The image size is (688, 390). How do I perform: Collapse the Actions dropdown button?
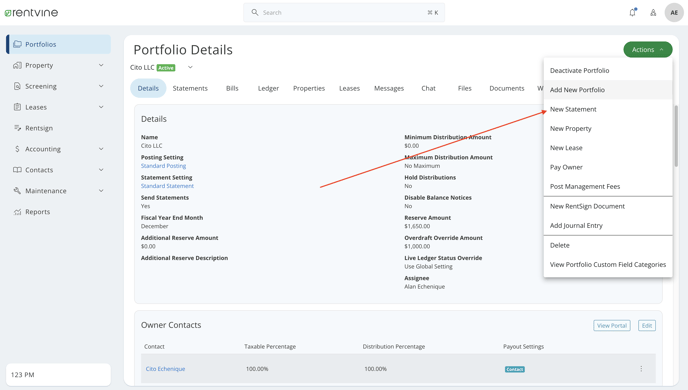coord(648,50)
